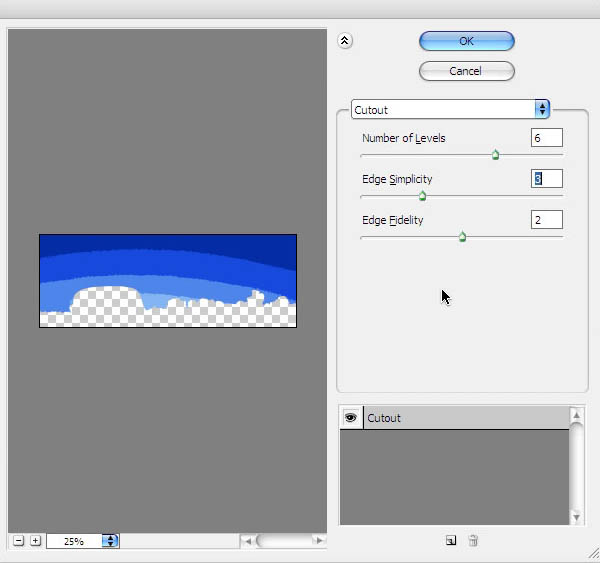This screenshot has width=600, height=563.
Task: Click the Edge Simplicity value field
Action: (x=546, y=179)
